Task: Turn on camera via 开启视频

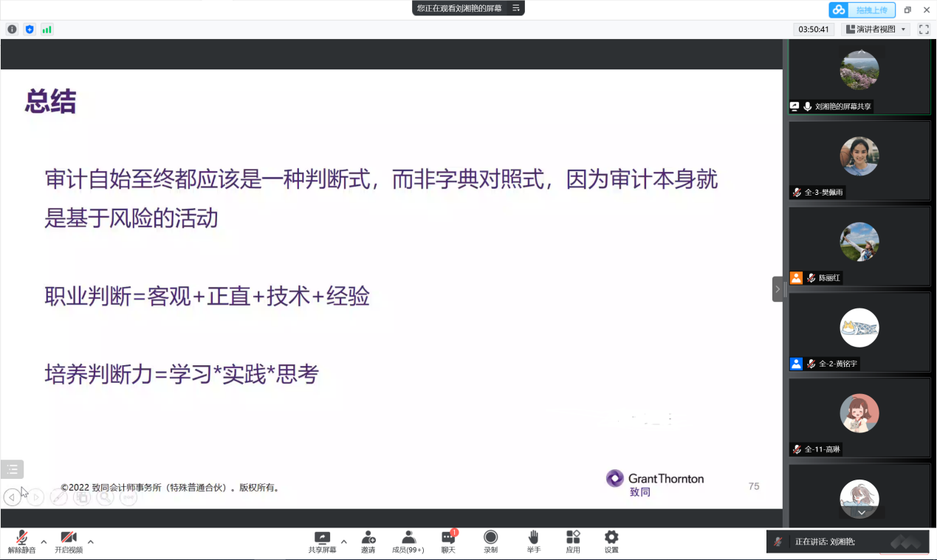Action: pyautogui.click(x=69, y=542)
